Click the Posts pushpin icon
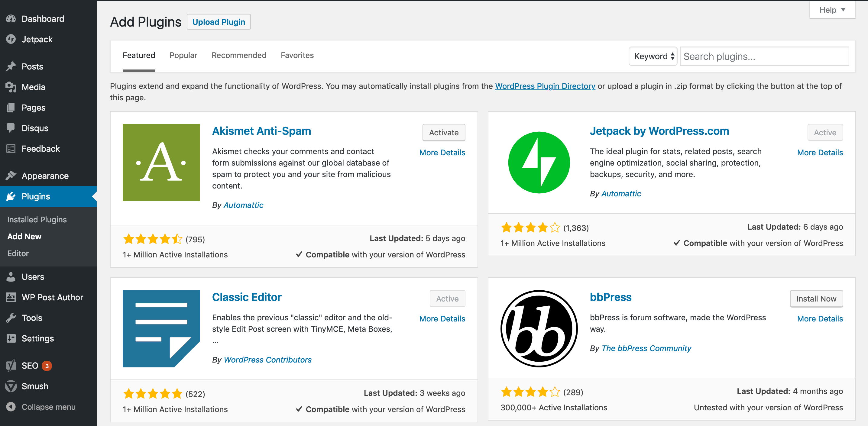 [11, 66]
